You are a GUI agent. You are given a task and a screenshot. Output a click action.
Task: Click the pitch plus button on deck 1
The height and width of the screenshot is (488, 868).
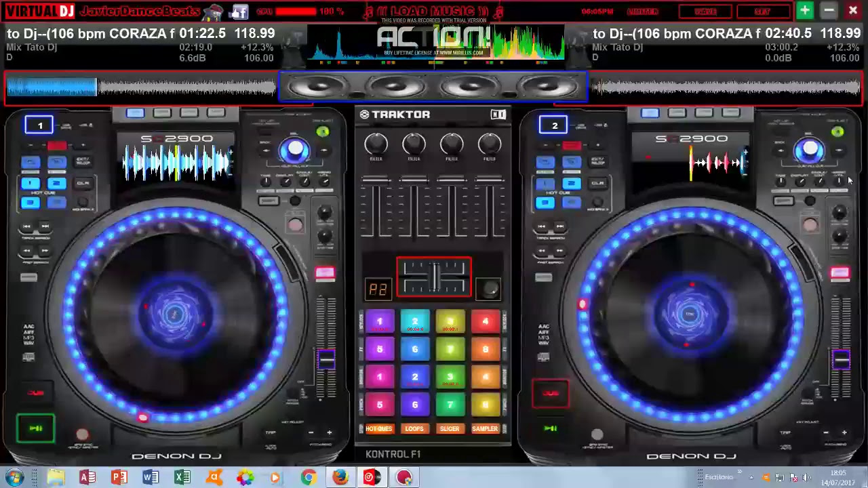329,432
